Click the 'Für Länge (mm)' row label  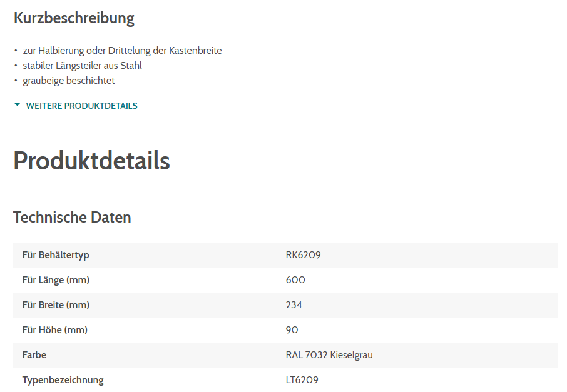(x=56, y=280)
